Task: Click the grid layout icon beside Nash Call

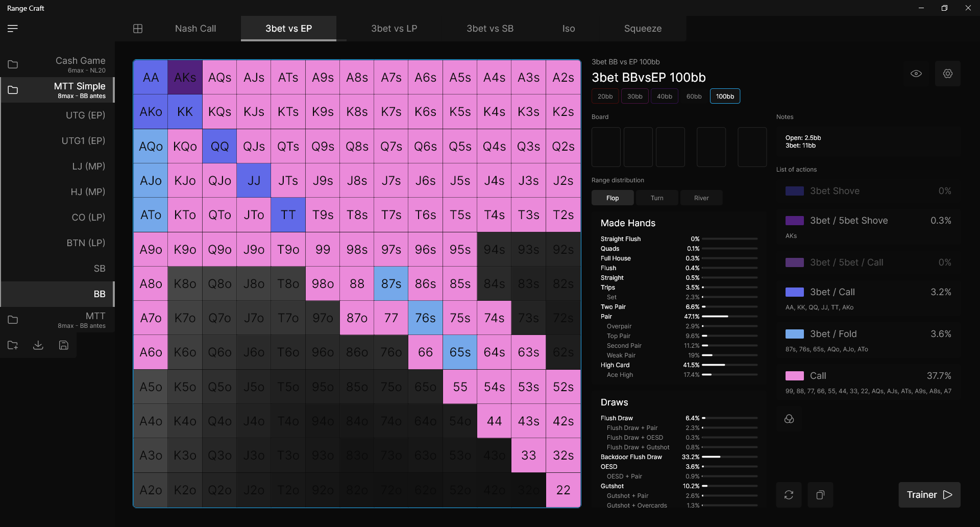Action: click(x=138, y=29)
